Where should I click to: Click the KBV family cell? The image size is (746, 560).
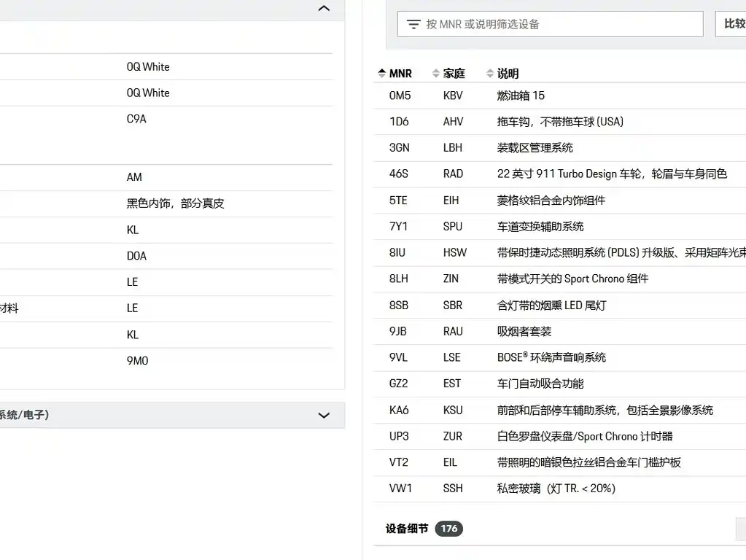(x=453, y=96)
